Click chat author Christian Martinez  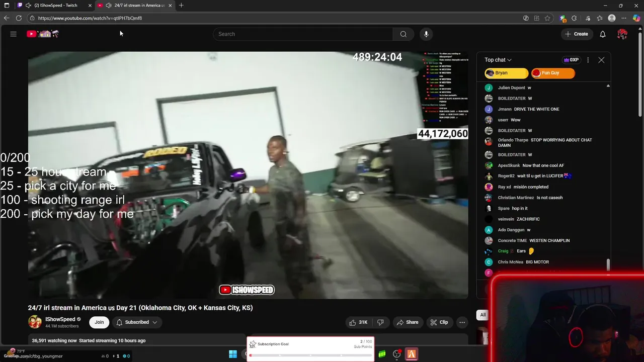pyautogui.click(x=516, y=198)
